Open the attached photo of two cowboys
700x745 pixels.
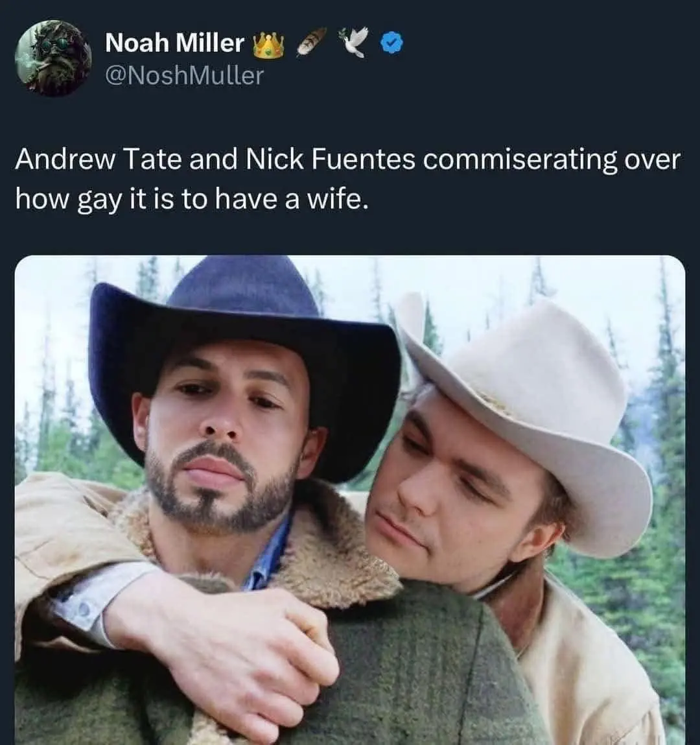(x=349, y=499)
